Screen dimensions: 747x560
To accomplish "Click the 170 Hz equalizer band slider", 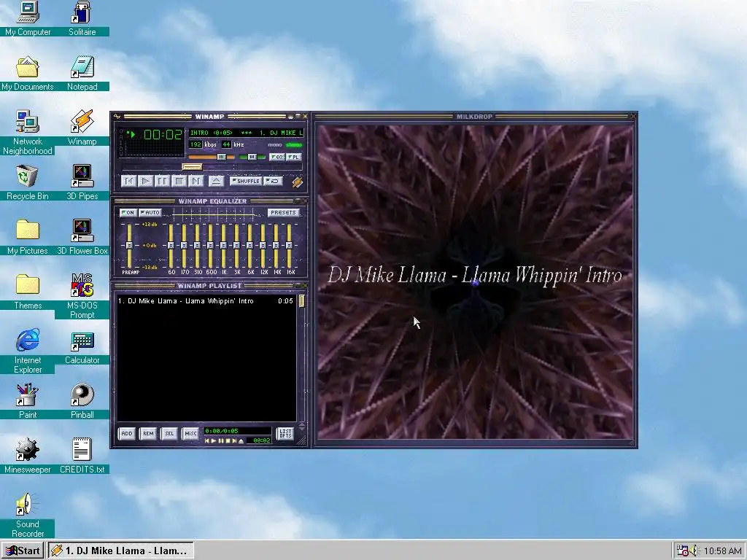I will pyautogui.click(x=185, y=245).
